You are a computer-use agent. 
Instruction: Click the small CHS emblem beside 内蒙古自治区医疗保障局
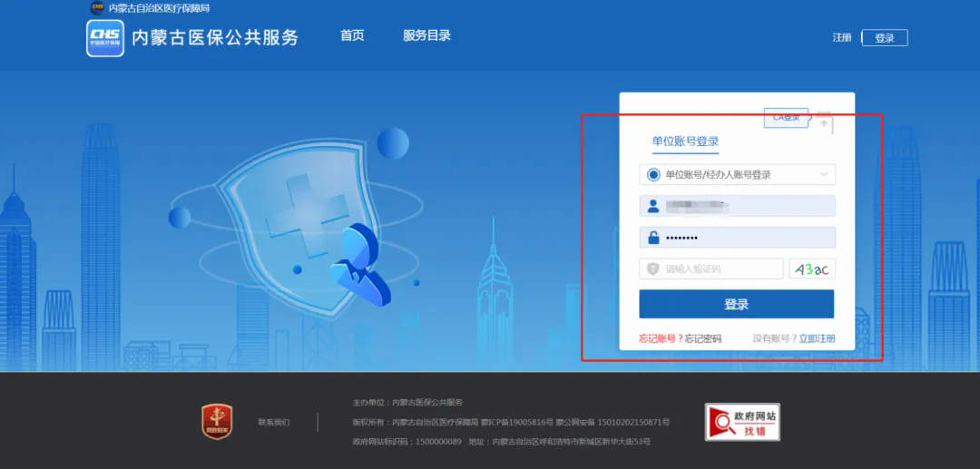point(97,8)
